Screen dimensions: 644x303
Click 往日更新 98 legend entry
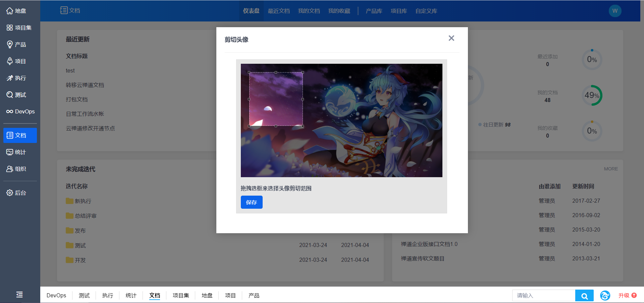494,124
